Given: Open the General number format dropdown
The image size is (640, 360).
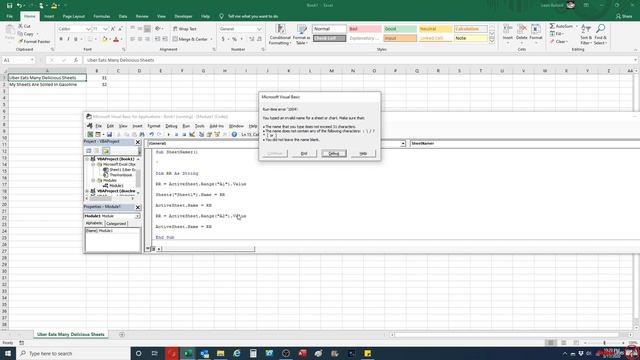Looking at the screenshot, I should (x=259, y=29).
